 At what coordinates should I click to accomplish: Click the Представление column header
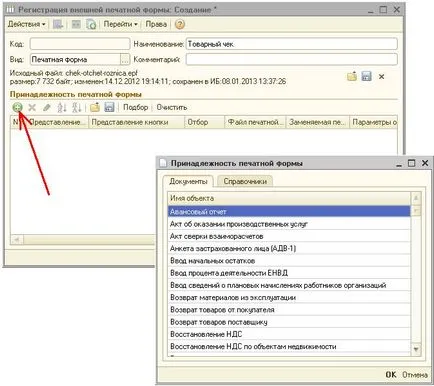(x=56, y=122)
